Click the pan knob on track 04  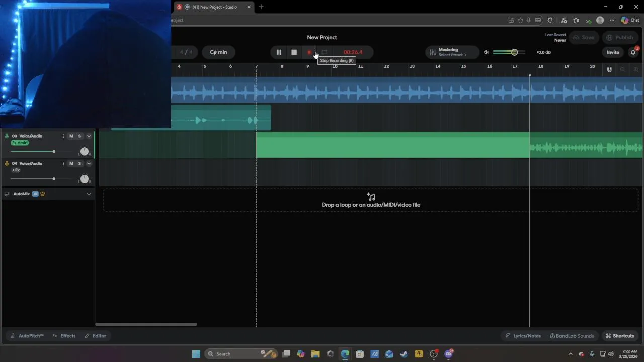click(84, 179)
